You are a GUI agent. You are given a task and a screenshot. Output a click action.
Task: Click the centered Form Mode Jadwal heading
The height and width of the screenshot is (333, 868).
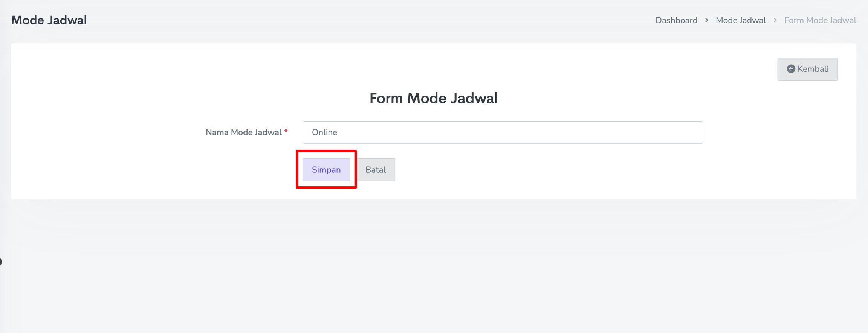point(434,98)
